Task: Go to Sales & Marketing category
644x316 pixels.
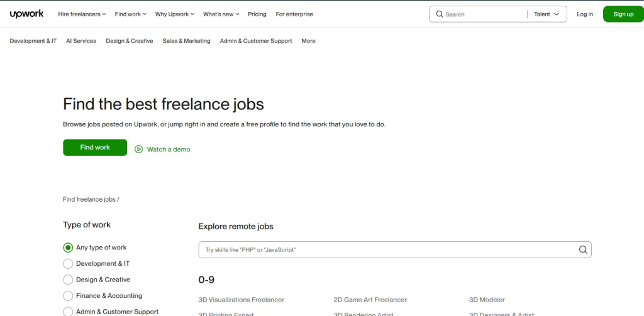Action: pos(186,41)
